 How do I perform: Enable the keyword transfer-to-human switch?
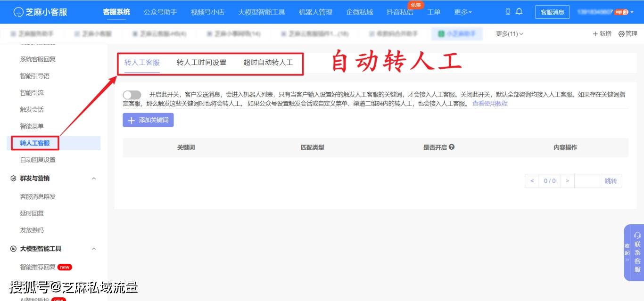click(x=132, y=95)
